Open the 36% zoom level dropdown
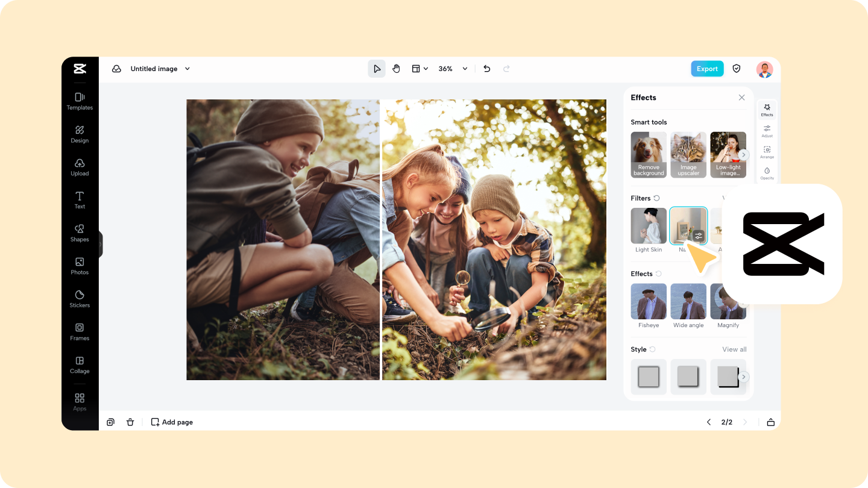 coord(453,69)
